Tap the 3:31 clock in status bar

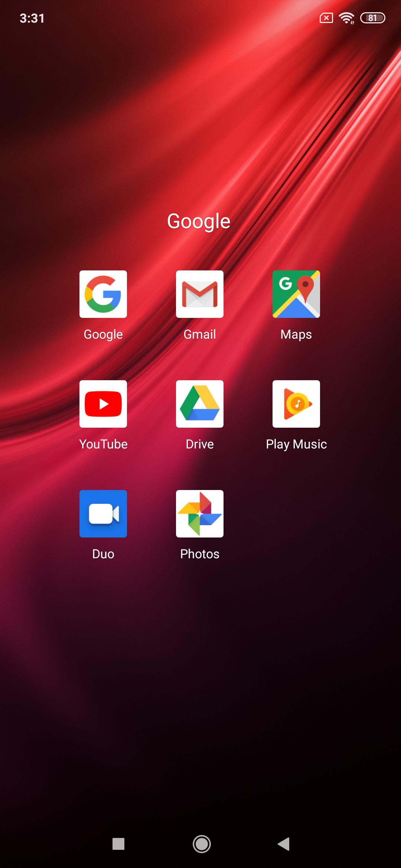coord(32,18)
